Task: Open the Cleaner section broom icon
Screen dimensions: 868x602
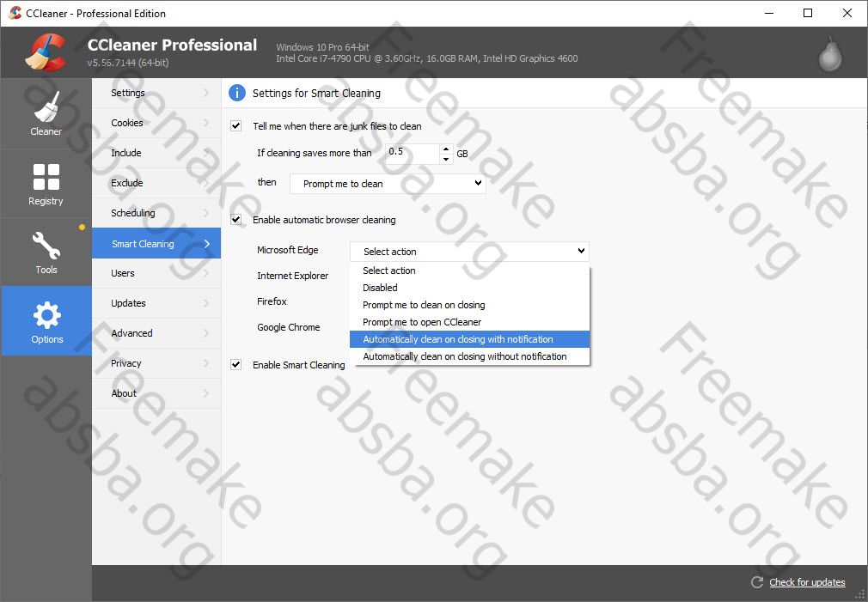Action: (46, 106)
